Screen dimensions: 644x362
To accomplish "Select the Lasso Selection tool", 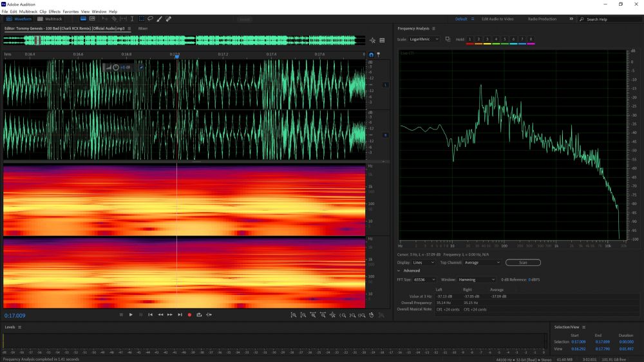I will pyautogui.click(x=151, y=19).
